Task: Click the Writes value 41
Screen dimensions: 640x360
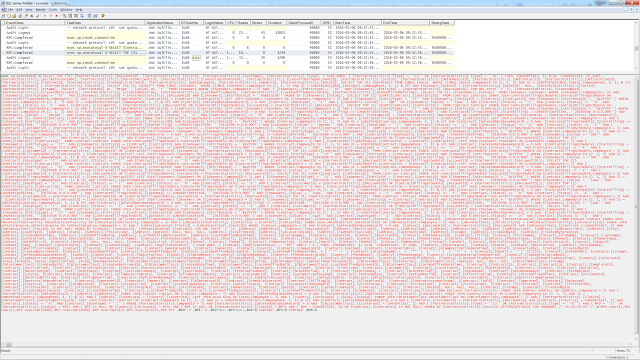Action: (263, 33)
